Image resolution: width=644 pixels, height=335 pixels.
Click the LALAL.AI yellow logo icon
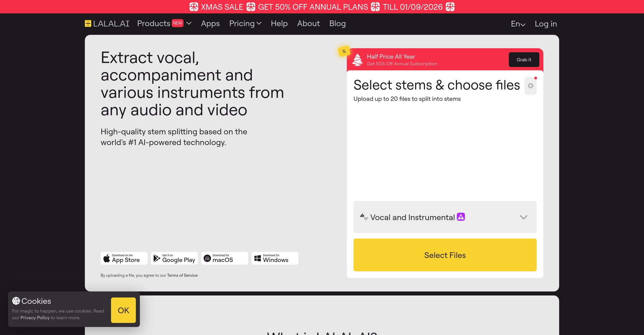click(x=88, y=23)
